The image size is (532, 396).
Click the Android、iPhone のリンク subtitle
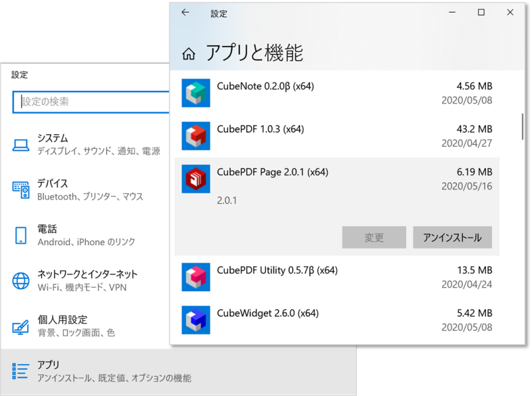click(x=86, y=242)
